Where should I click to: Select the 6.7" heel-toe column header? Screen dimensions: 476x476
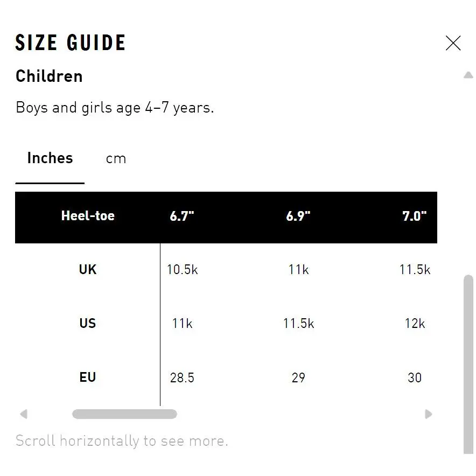pos(182,216)
